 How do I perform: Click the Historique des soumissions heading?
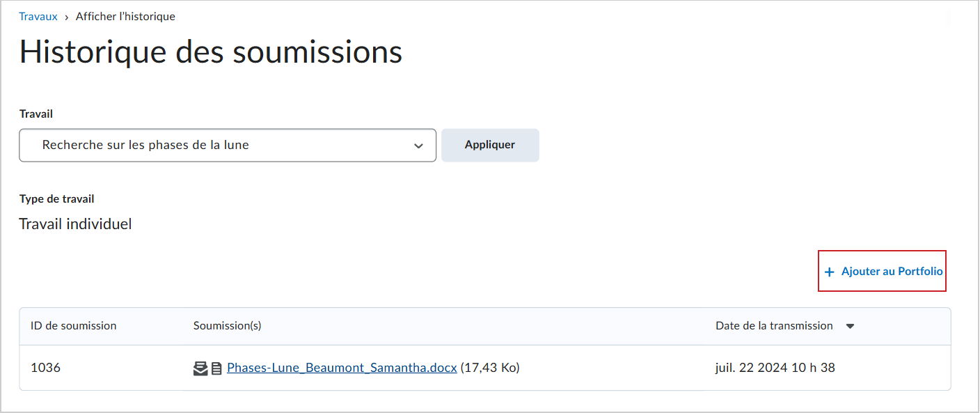[x=211, y=52]
